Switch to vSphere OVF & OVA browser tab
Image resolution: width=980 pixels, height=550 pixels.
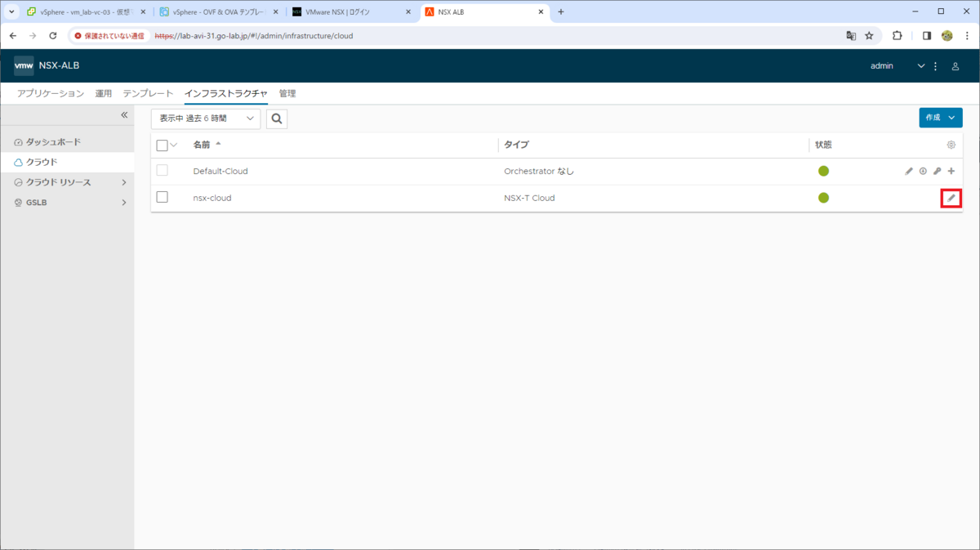pos(219,11)
